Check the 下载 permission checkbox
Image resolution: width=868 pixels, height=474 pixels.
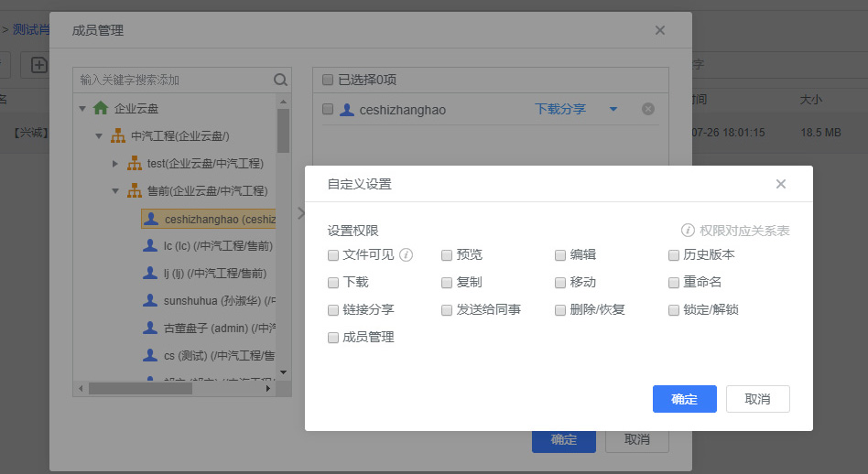point(333,283)
